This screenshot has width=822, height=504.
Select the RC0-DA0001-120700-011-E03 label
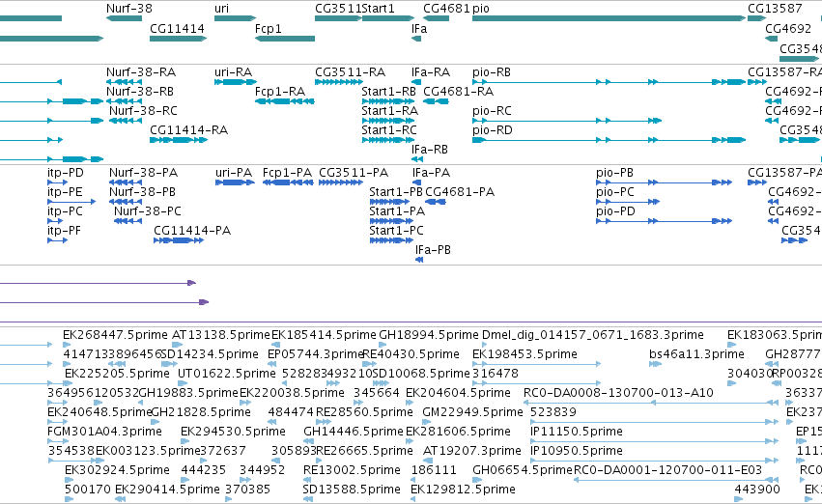pos(667,470)
